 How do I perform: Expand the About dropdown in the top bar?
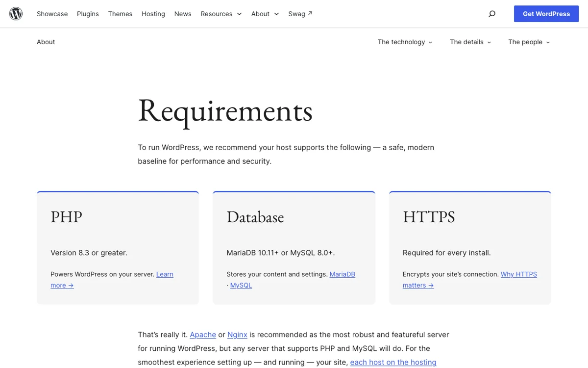tap(265, 14)
